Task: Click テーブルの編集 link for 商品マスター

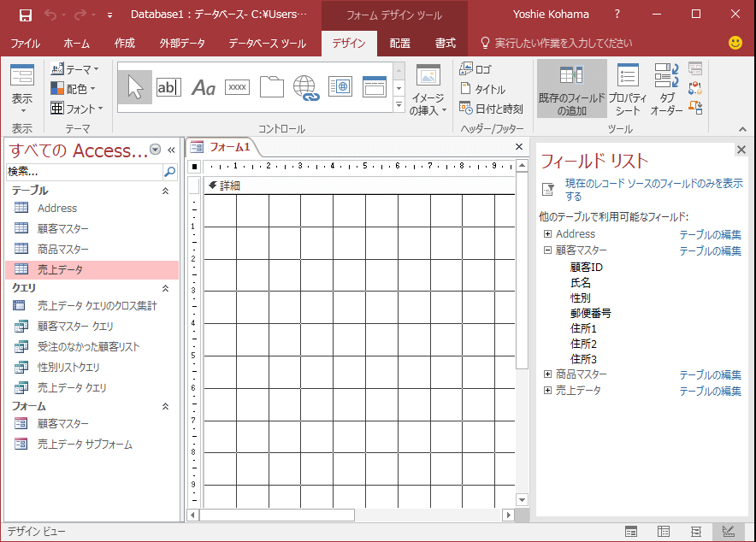Action: pos(710,375)
